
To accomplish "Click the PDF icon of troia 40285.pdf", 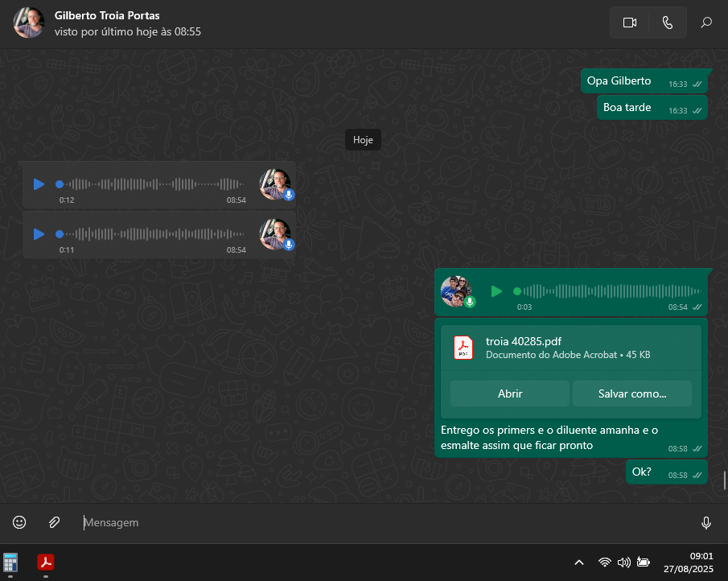I will pyautogui.click(x=463, y=348).
